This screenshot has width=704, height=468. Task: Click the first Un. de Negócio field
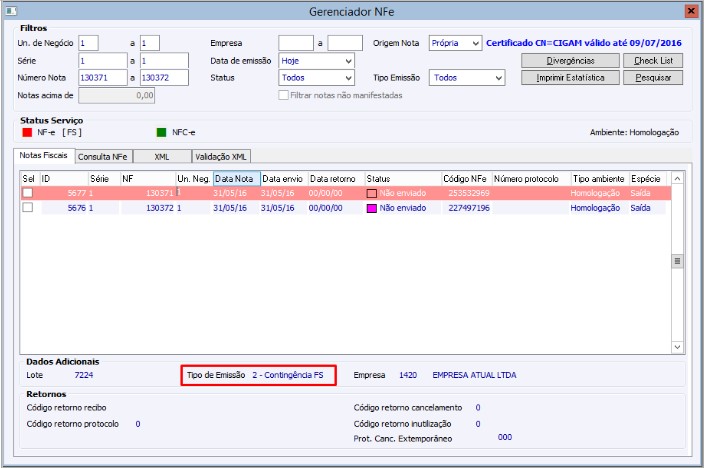click(88, 43)
